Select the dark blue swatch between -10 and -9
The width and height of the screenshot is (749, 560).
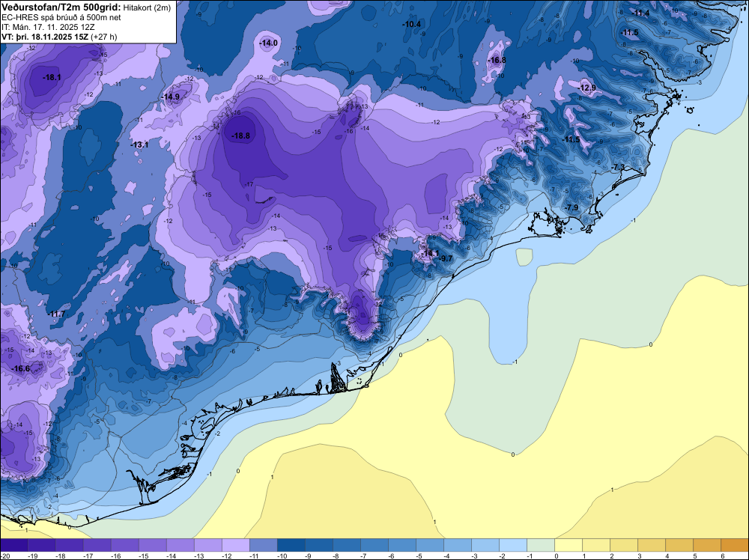click(x=291, y=545)
